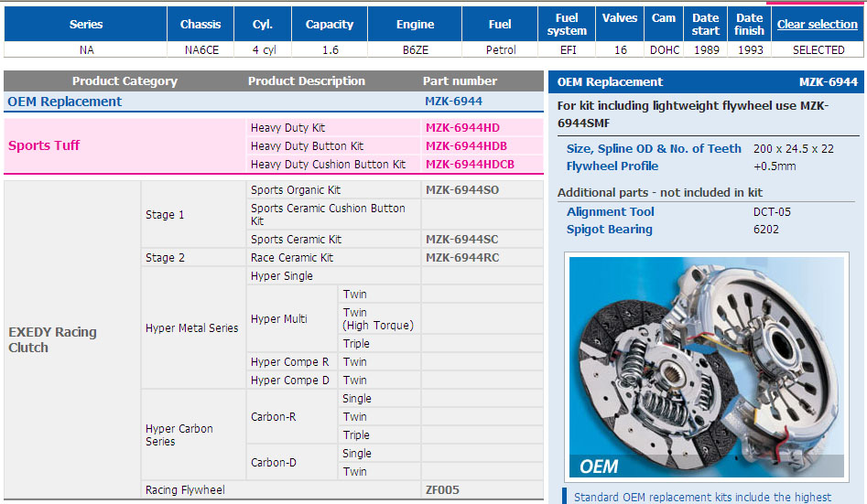Click the Capacity column header

coord(330,25)
